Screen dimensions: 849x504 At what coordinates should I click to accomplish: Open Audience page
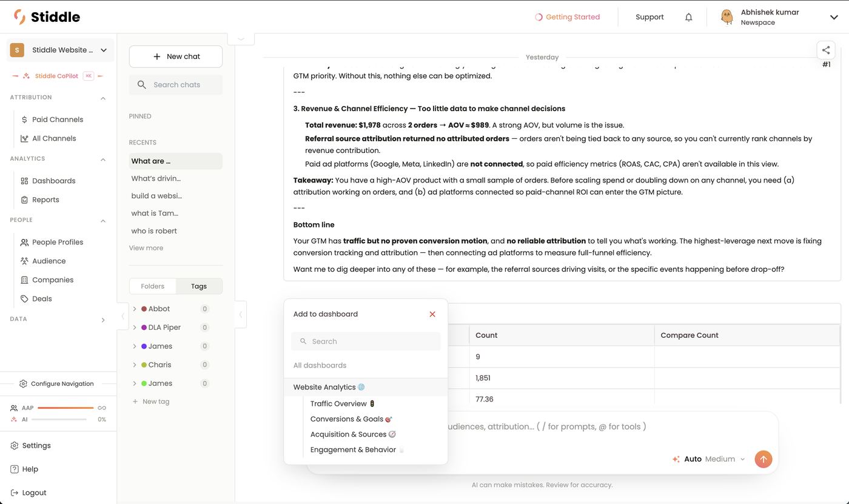click(49, 261)
